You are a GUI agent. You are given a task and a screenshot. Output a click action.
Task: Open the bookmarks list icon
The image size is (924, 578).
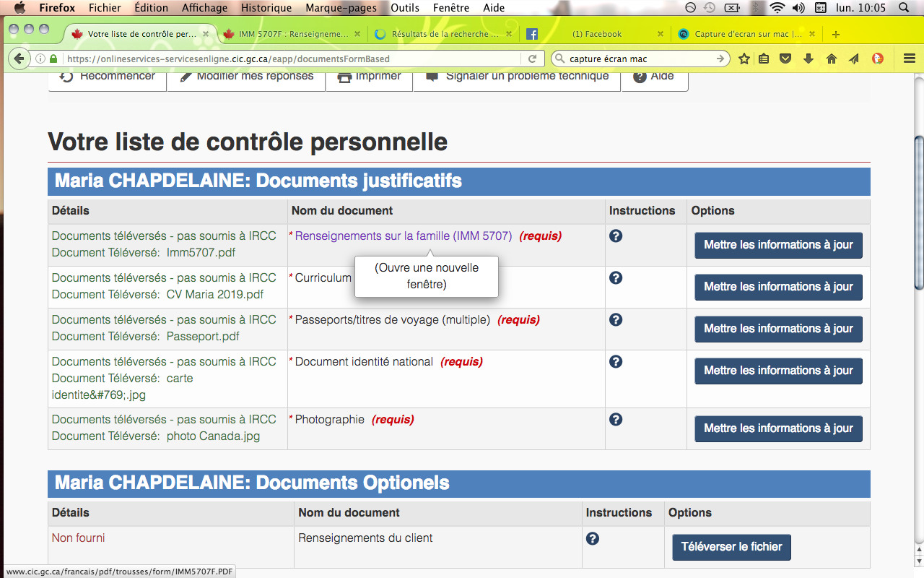point(764,59)
